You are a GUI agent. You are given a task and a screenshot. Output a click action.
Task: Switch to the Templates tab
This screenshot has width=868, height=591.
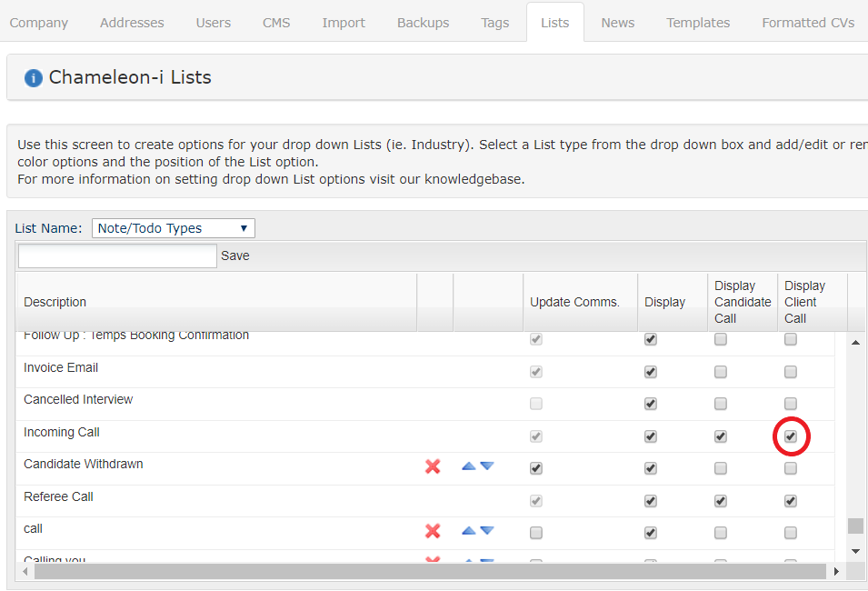point(698,23)
